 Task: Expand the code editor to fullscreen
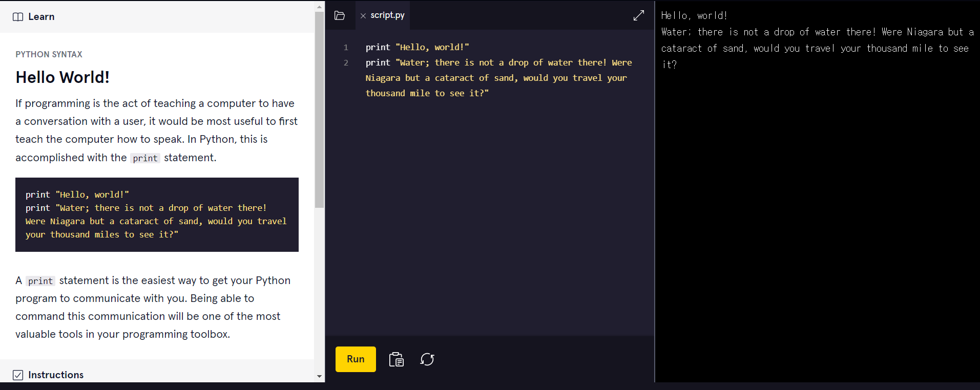638,15
